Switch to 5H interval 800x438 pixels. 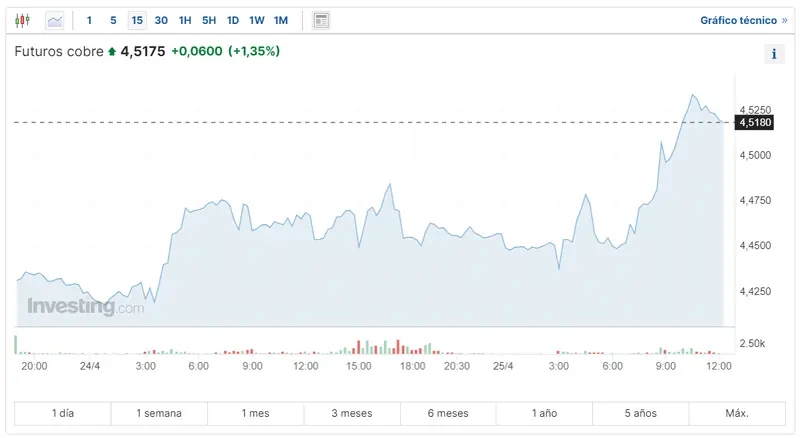(208, 20)
